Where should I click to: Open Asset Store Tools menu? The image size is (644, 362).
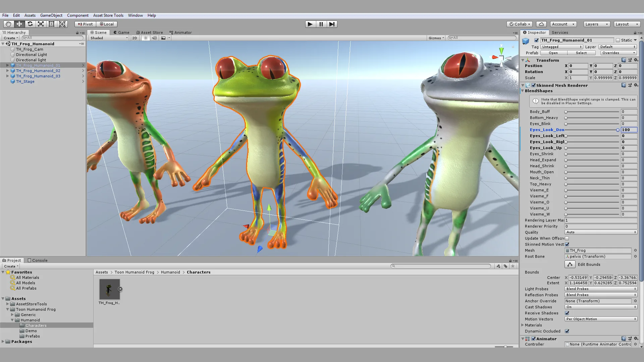click(108, 15)
